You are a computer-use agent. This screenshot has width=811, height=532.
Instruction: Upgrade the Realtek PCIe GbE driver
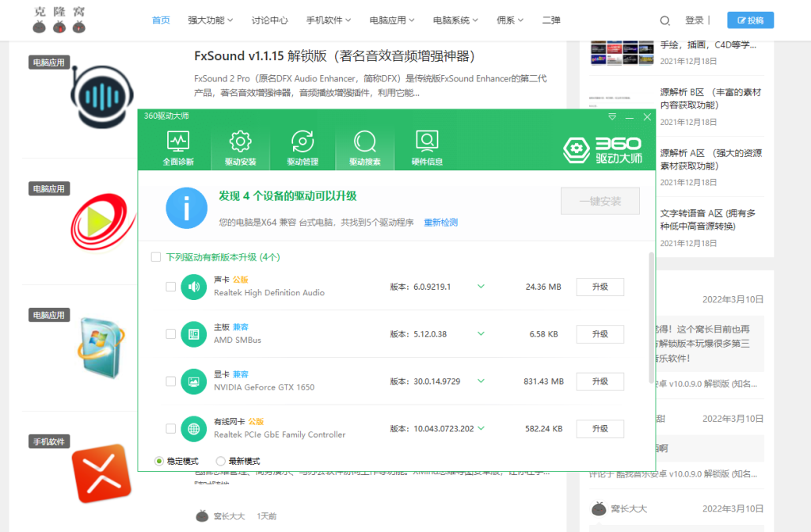pyautogui.click(x=600, y=428)
